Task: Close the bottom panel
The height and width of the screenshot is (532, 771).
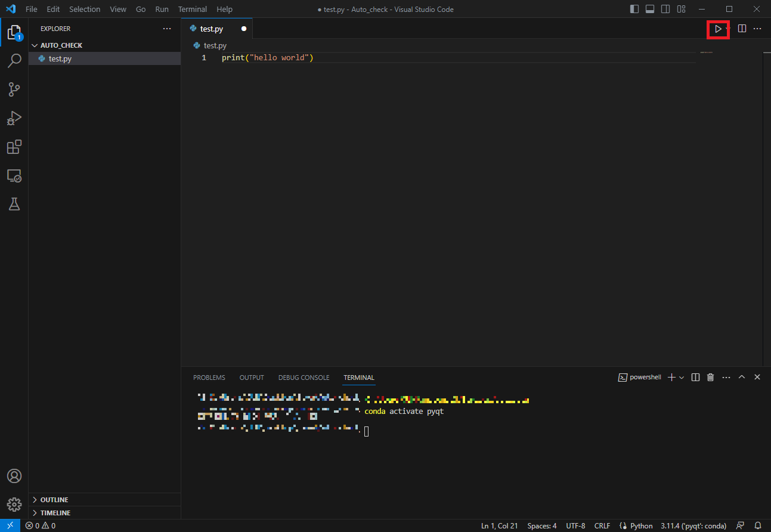Action: [x=757, y=378]
